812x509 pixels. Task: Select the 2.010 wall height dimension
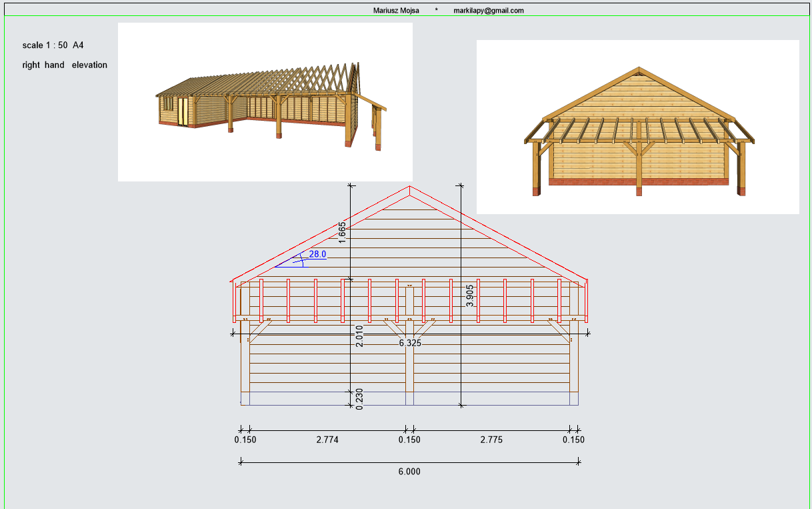[359, 336]
